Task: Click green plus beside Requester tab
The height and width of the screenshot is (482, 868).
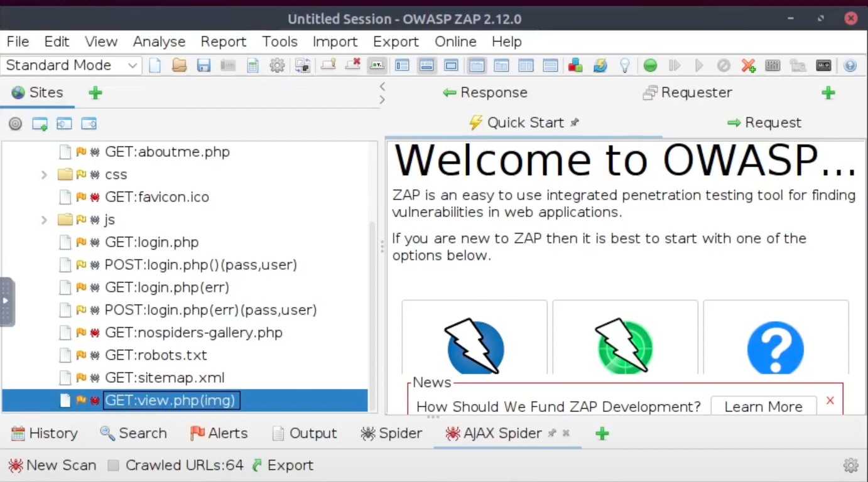Action: pyautogui.click(x=828, y=93)
